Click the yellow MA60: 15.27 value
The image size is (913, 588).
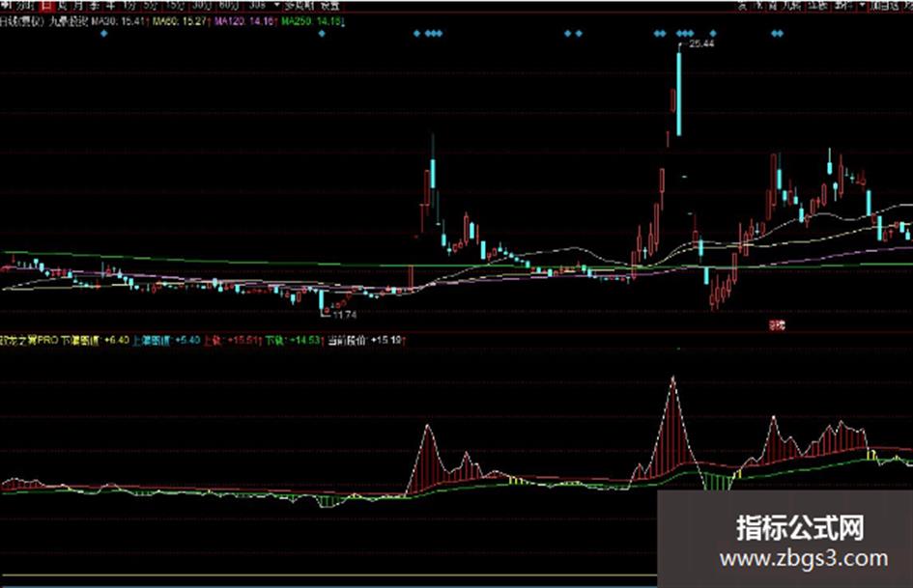(180, 21)
